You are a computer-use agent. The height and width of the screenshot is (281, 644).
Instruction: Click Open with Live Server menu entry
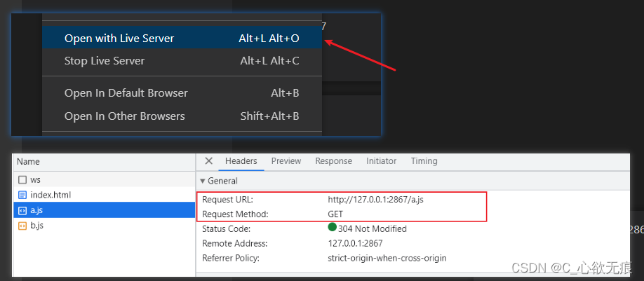coord(119,39)
